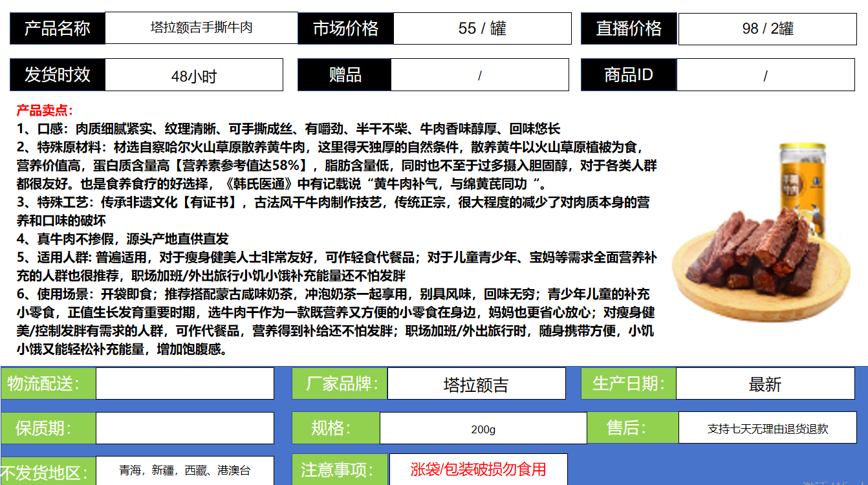The height and width of the screenshot is (485, 868).
Task: Click the black 产品名称 label
Action: coord(57,28)
